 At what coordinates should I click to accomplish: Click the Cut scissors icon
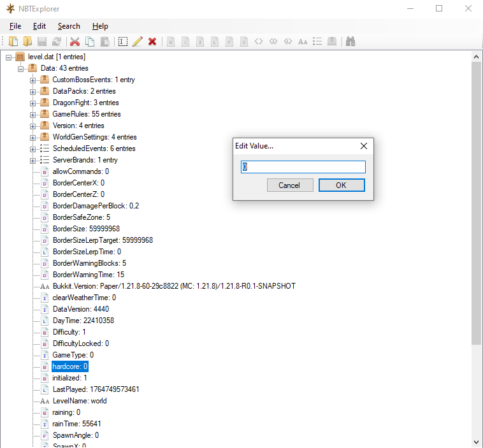[x=75, y=41]
